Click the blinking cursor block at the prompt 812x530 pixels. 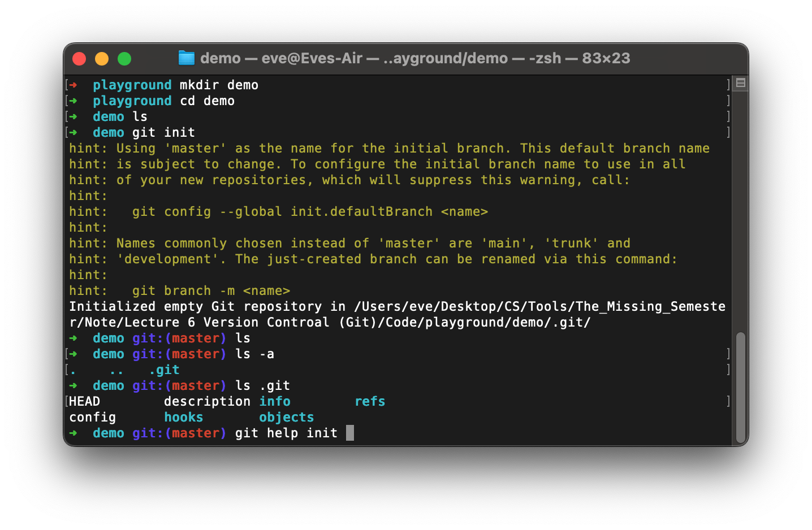point(350,433)
